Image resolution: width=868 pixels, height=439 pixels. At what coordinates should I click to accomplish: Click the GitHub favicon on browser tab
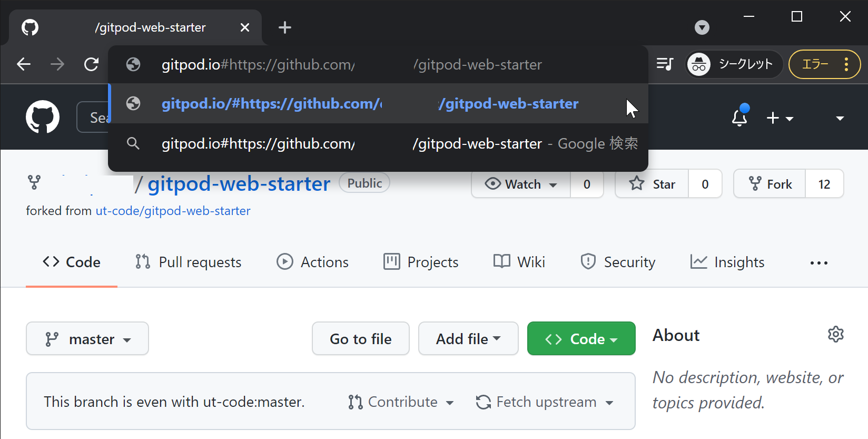pos(30,27)
